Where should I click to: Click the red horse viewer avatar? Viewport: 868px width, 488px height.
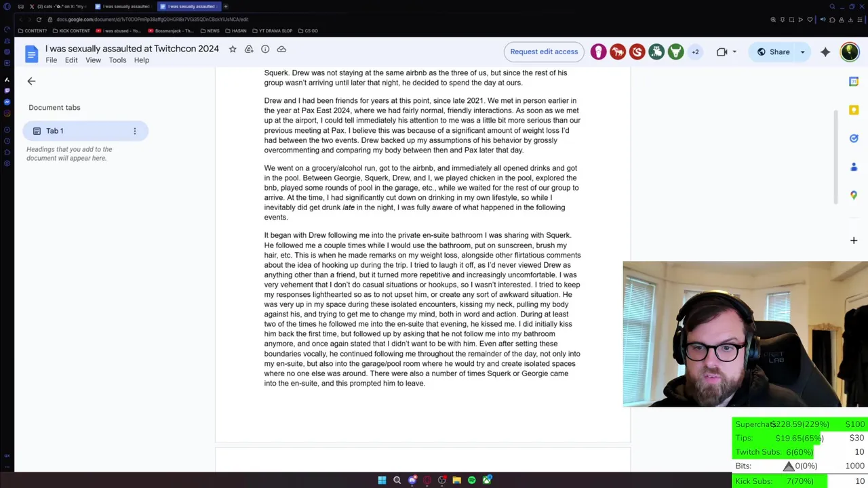coord(617,52)
